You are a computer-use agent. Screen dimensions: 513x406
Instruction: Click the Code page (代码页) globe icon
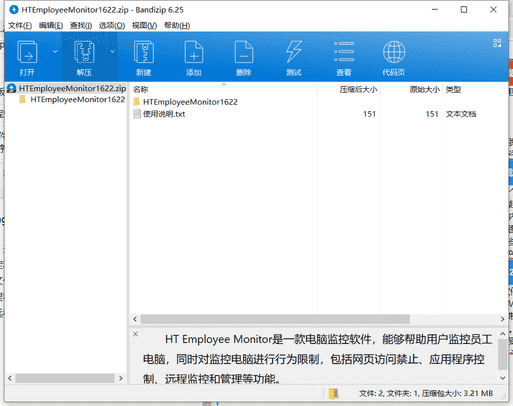394,52
